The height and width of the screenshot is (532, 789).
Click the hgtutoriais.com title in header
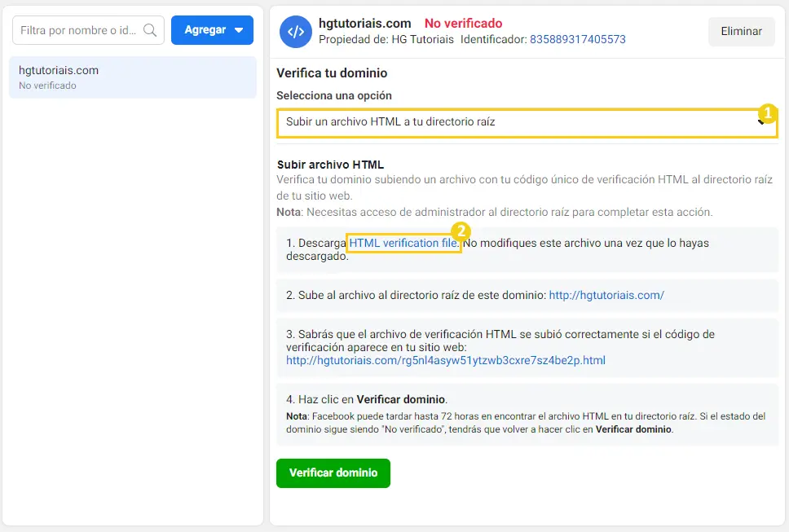(365, 23)
